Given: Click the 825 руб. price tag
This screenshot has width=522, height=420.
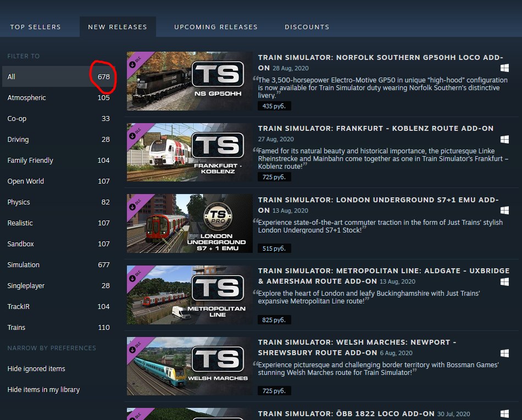Looking at the screenshot, I should tap(274, 320).
